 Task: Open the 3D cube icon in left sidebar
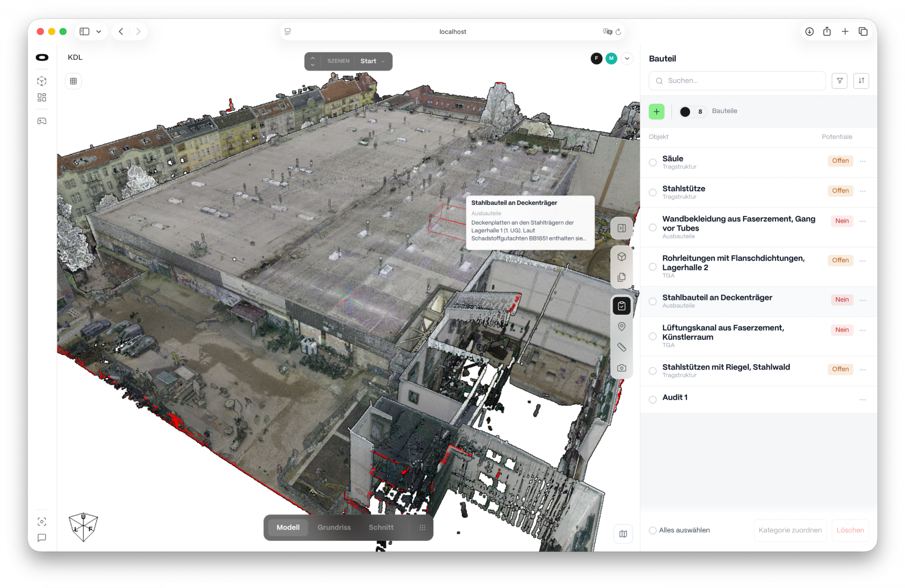coord(42,81)
